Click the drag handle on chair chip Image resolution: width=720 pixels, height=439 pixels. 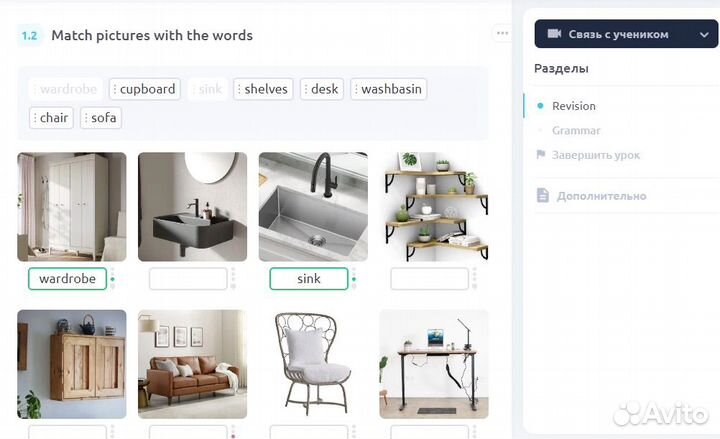coord(35,118)
